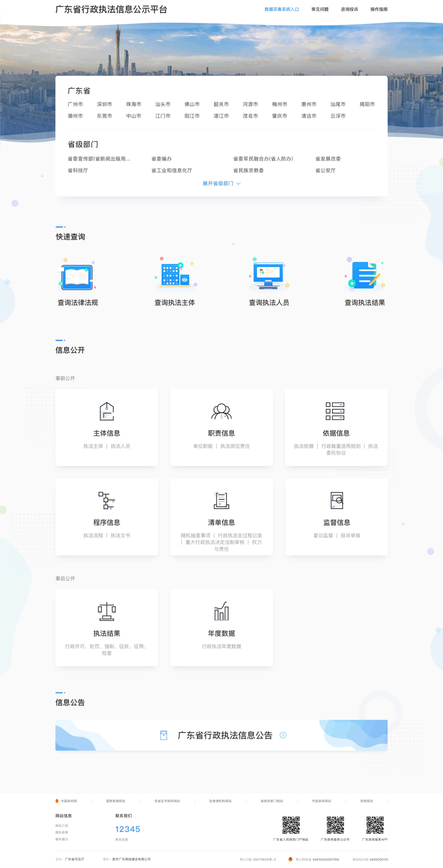
Task: Click the open book icon for 查询法律法规
Action: [77, 277]
